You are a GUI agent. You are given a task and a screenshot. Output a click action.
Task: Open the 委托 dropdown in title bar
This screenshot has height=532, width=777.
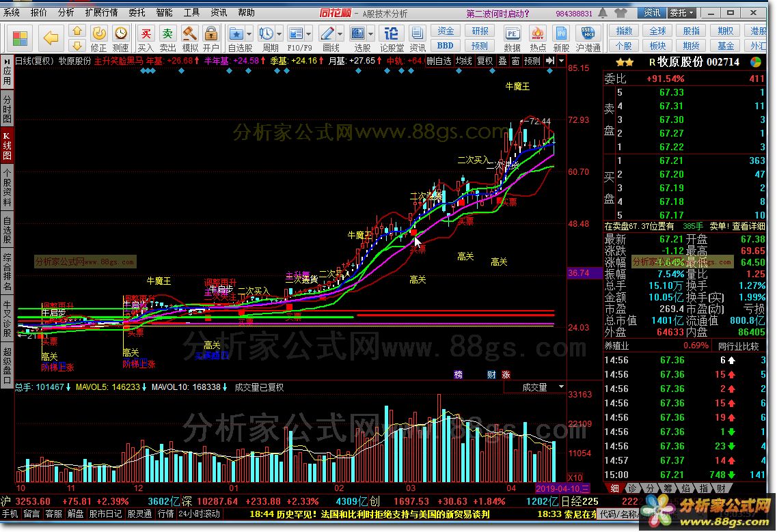pos(683,13)
